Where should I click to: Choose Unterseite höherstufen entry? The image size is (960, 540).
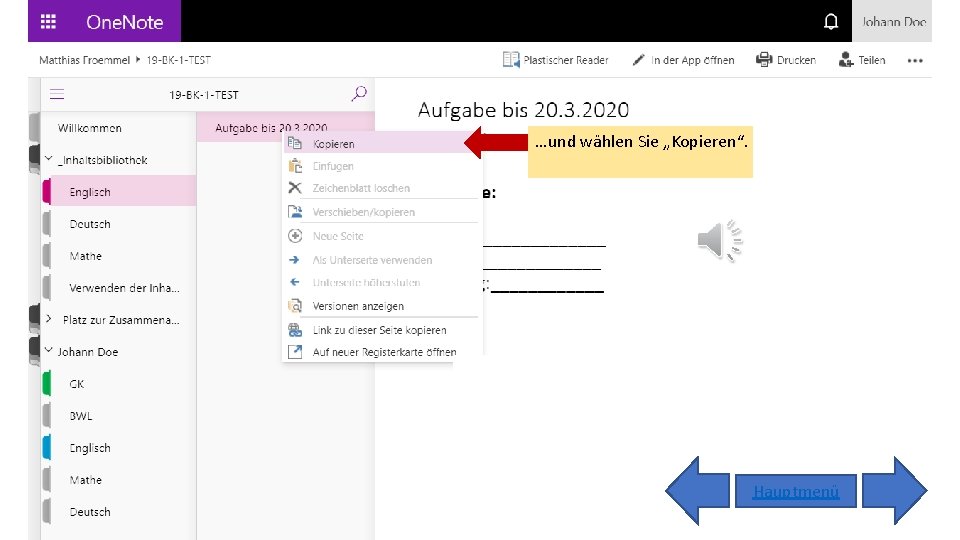pos(381,282)
